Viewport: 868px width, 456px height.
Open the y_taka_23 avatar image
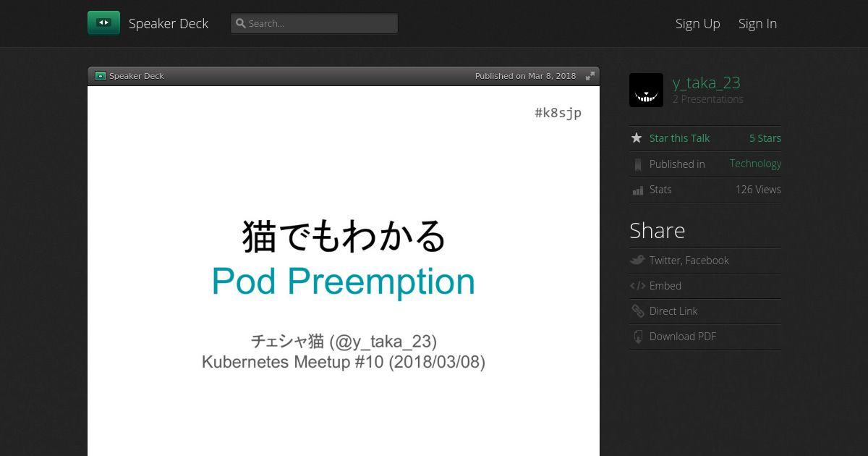(x=646, y=90)
